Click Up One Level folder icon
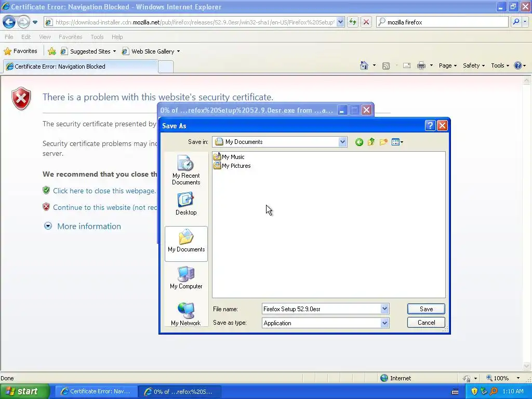Viewport: 532px width, 399px height. (x=371, y=142)
